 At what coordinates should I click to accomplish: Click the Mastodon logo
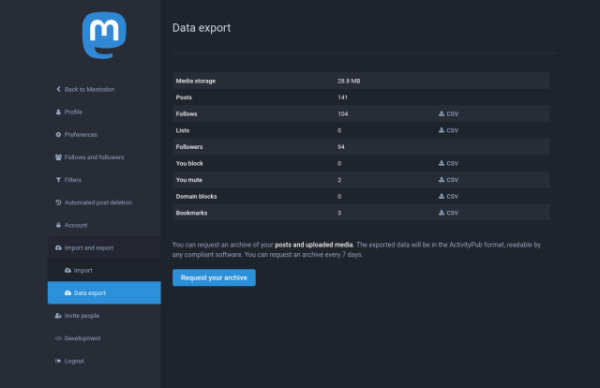pyautogui.click(x=104, y=35)
